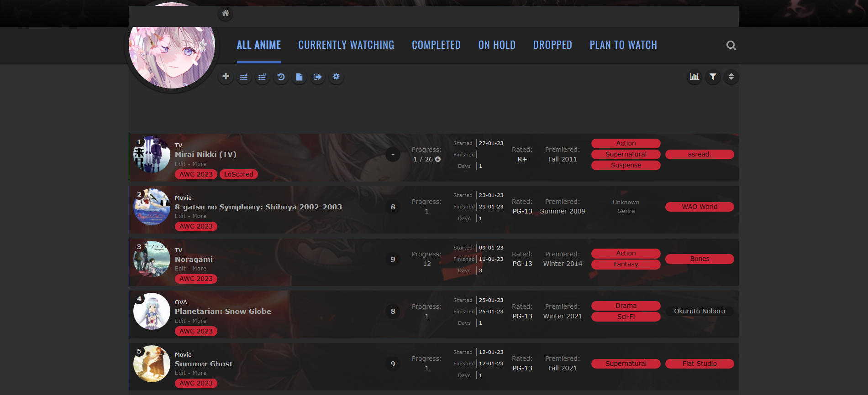The width and height of the screenshot is (868, 395).
Task: Show the bar chart statistics icon
Action: coord(694,77)
